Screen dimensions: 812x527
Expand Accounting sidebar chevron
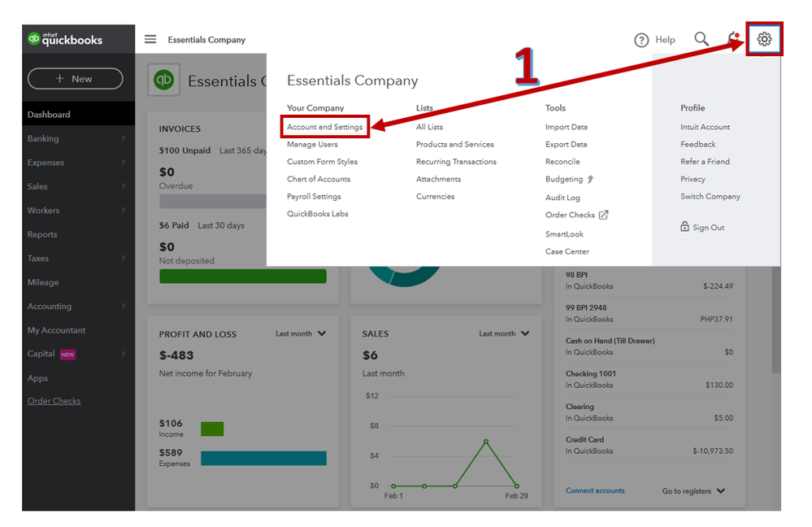124,306
